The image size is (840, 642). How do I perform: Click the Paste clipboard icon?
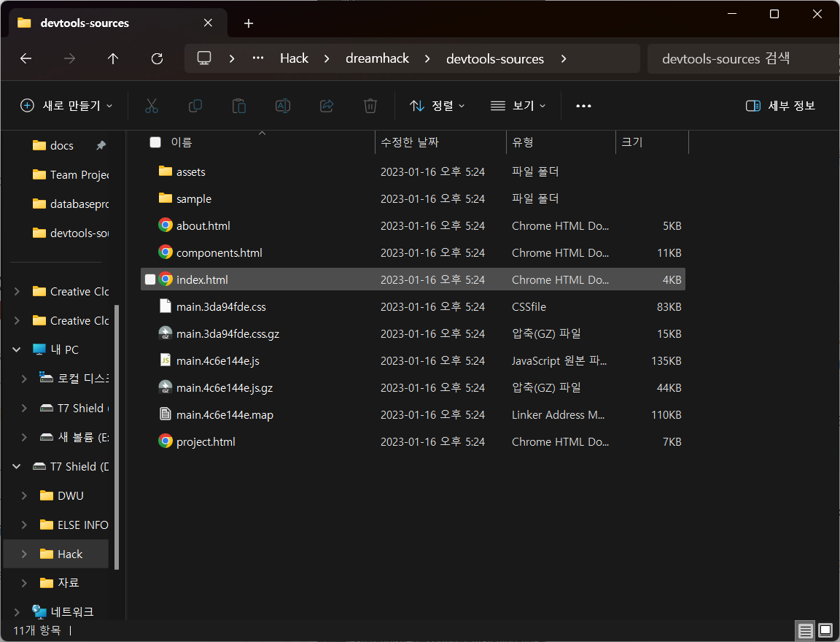click(239, 106)
